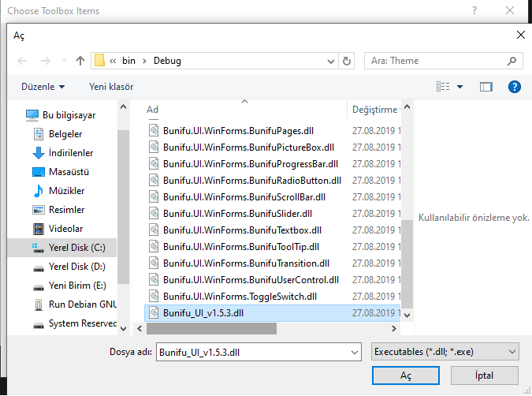Go forward with the right arrow
Screen dimensions: 532x396
point(46,61)
